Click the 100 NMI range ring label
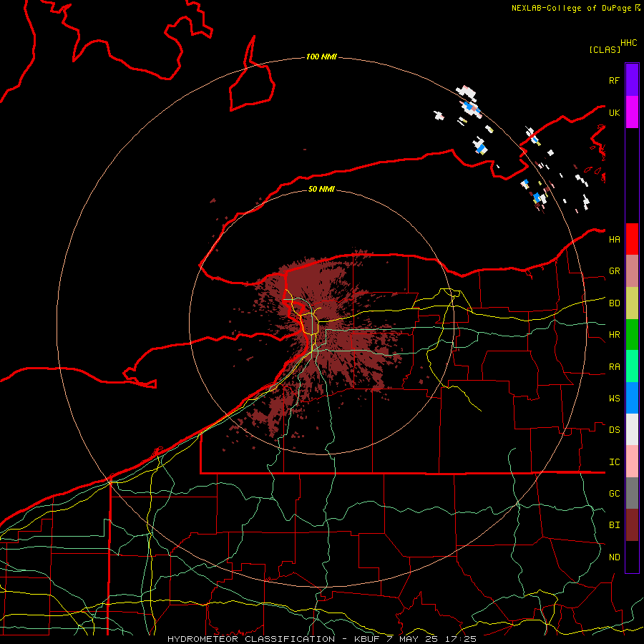Viewport: 644px width, 644px height. [321, 57]
